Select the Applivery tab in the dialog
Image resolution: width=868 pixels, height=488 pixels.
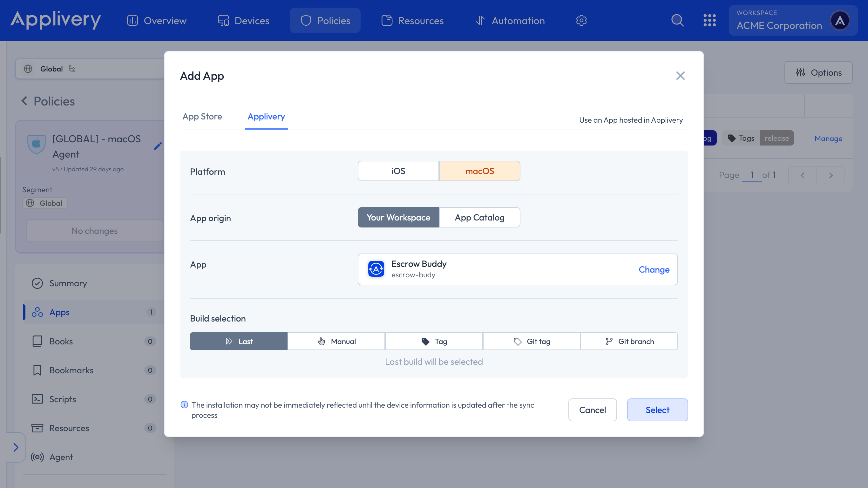[x=266, y=116]
